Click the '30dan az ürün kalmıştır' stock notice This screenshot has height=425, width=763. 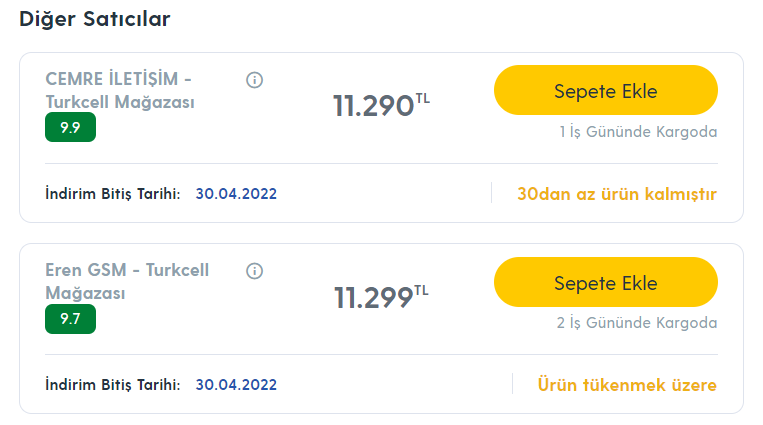point(616,194)
